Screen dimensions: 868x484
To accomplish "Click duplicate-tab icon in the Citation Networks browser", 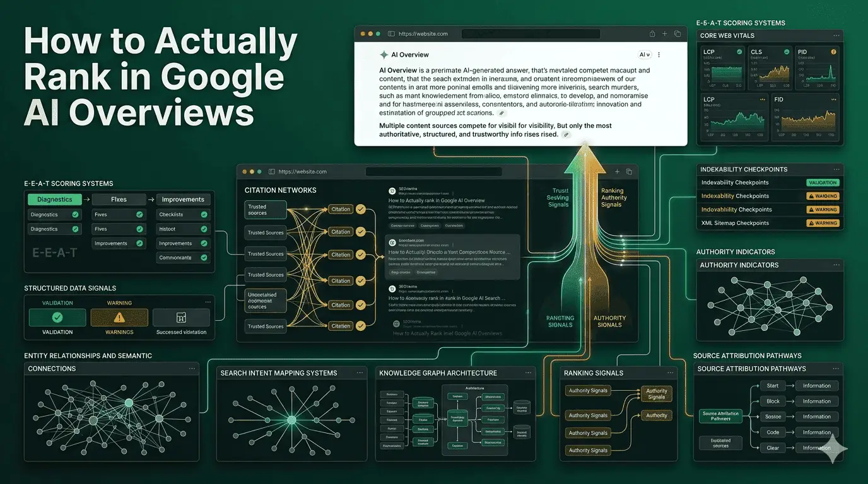I will [629, 171].
